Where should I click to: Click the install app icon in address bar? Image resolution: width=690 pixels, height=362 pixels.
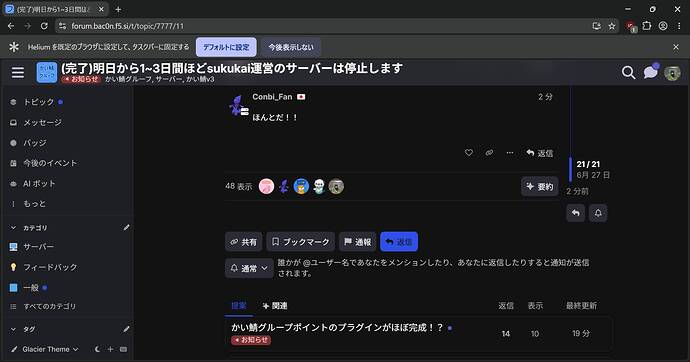[x=597, y=26]
